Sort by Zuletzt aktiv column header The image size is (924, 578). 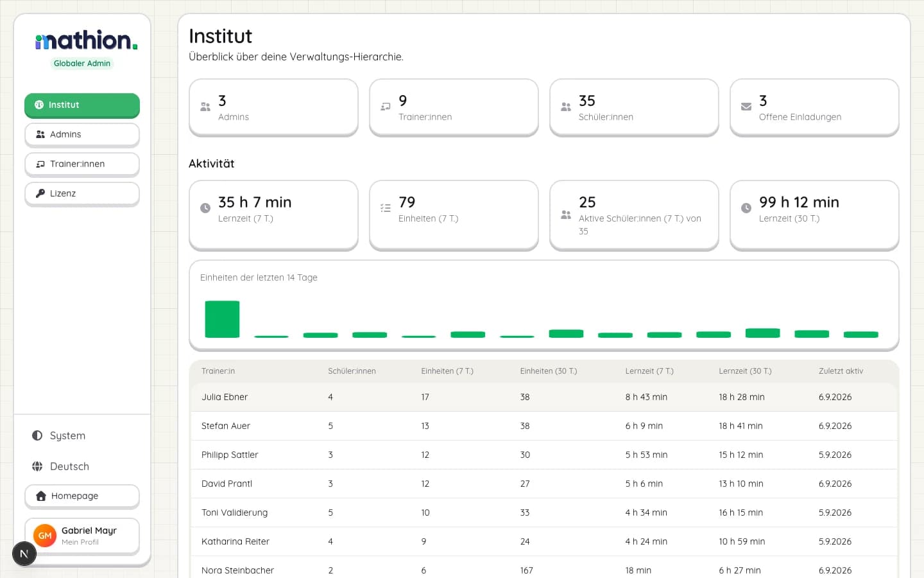(841, 371)
